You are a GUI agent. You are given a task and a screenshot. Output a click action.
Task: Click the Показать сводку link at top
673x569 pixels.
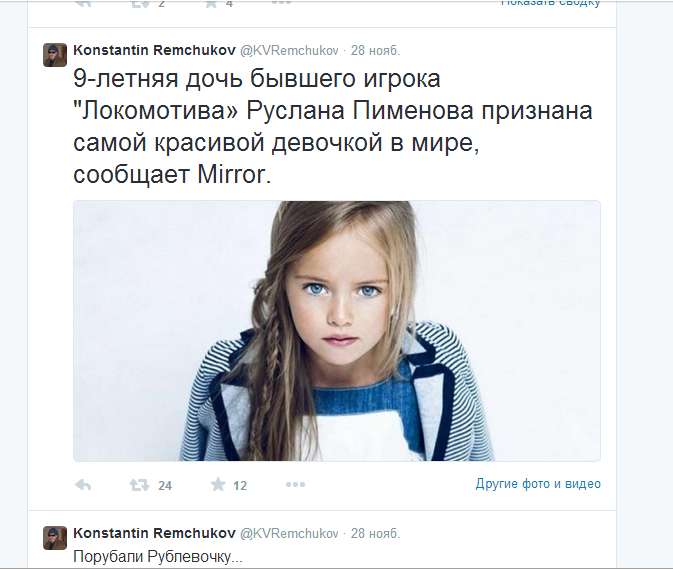coord(551,3)
